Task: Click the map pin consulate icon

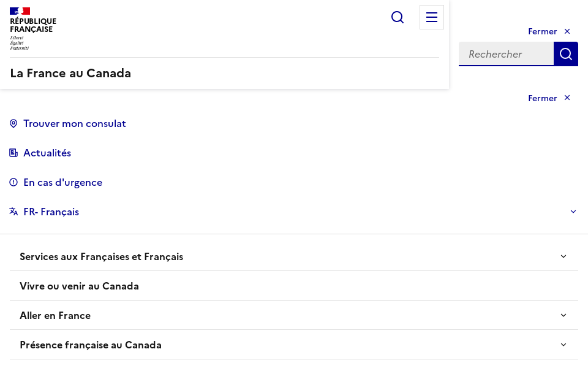Action: coord(13,123)
